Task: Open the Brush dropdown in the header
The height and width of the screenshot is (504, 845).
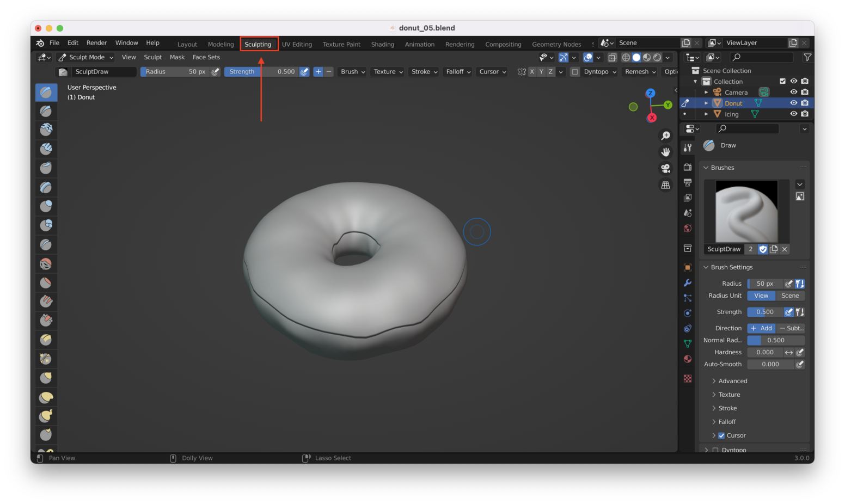Action: point(351,71)
